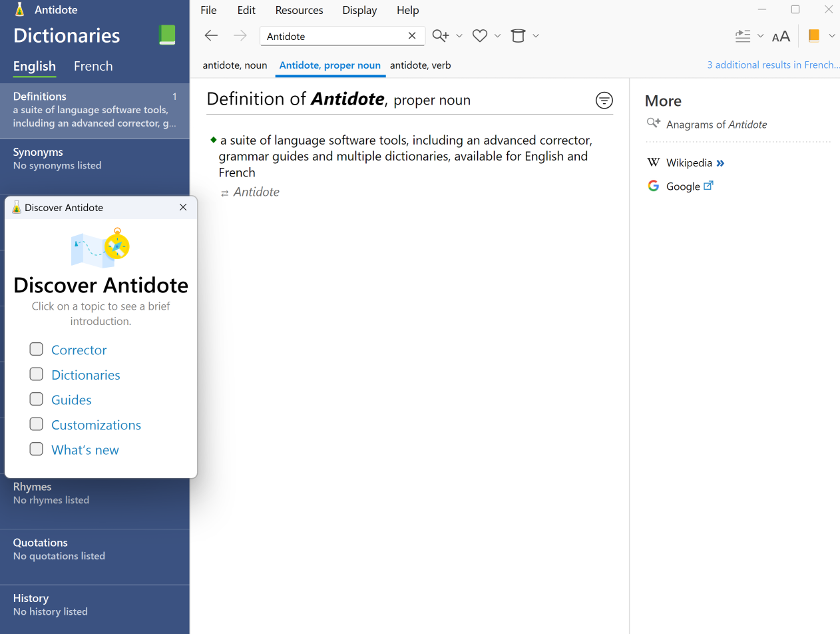Click the back navigation arrow
The height and width of the screenshot is (634, 840).
click(211, 36)
